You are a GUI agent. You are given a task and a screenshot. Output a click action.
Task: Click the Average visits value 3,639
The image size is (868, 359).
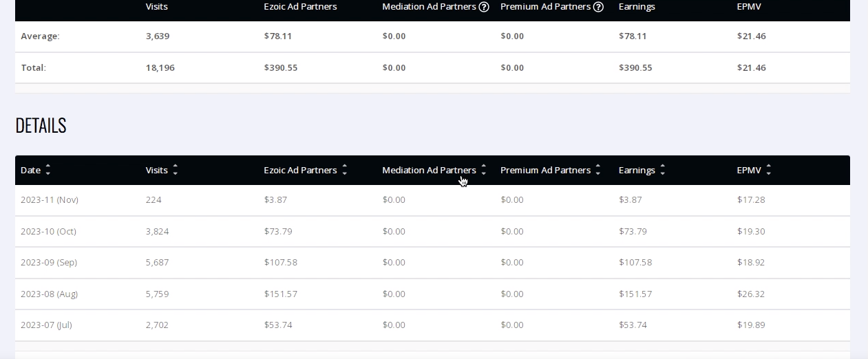[158, 36]
